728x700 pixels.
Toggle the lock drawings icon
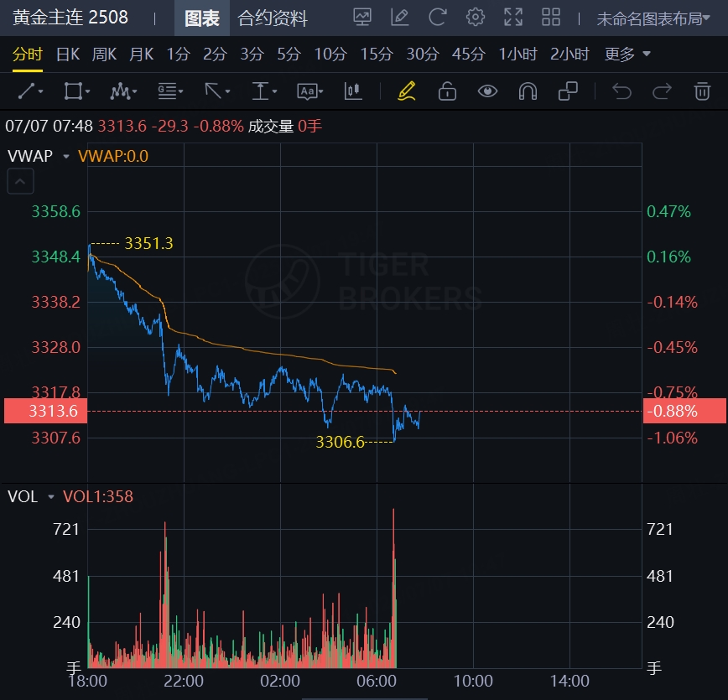point(447,91)
